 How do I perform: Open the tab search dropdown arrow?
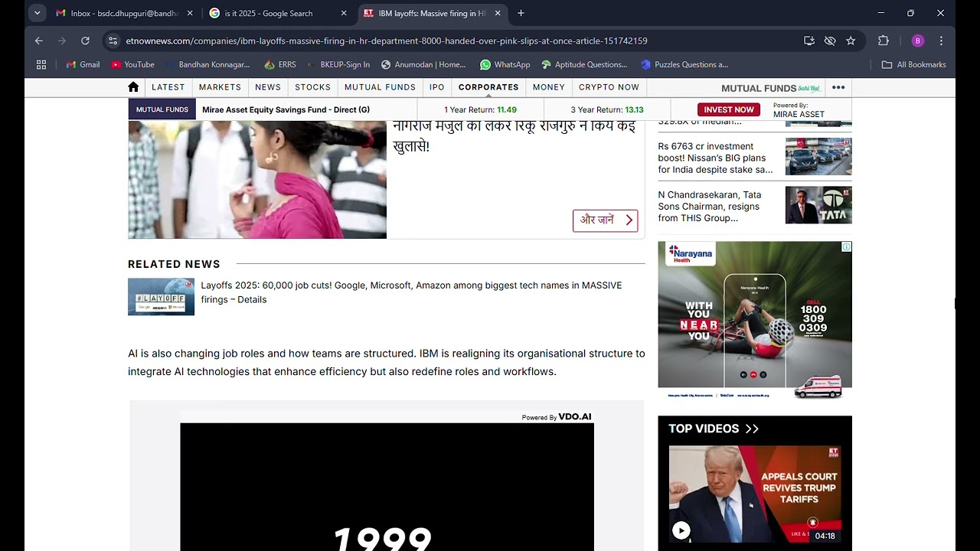tap(37, 13)
